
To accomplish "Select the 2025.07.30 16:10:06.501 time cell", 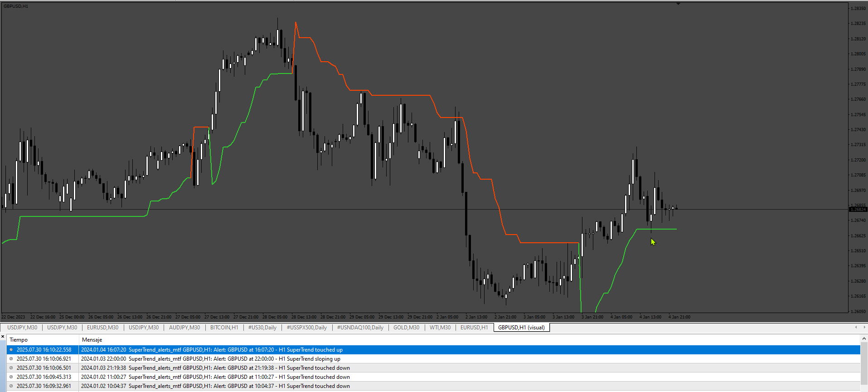I will [44, 368].
